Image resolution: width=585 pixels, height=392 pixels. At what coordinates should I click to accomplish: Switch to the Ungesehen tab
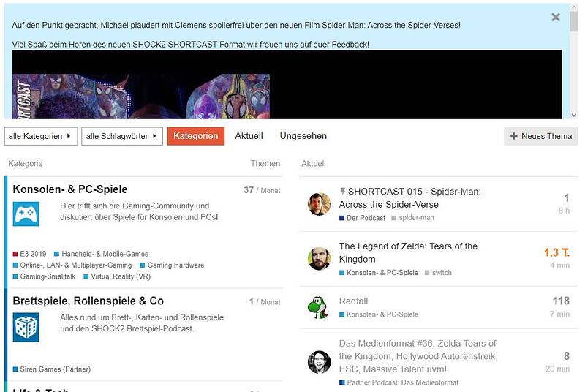click(303, 136)
